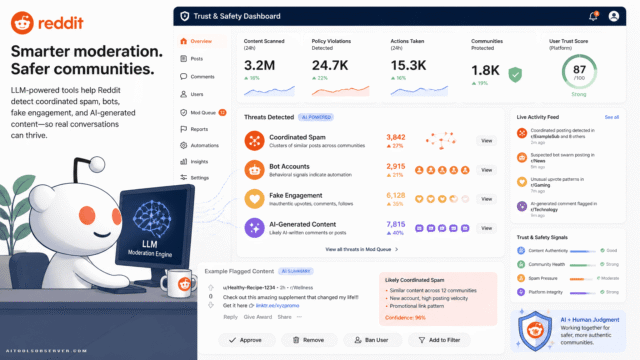Approve the flagged content

coord(247,340)
